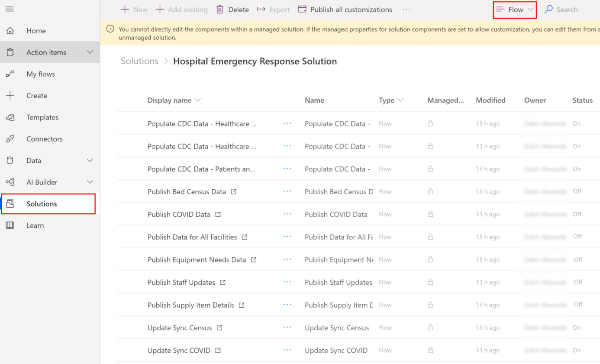The height and width of the screenshot is (364, 600).
Task: Open more options for Update Sync Census
Action: click(x=287, y=328)
